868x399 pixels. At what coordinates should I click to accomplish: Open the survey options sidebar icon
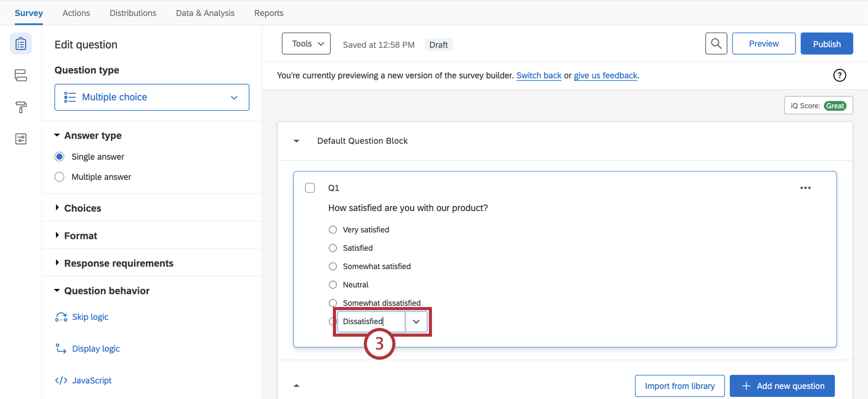(x=21, y=139)
